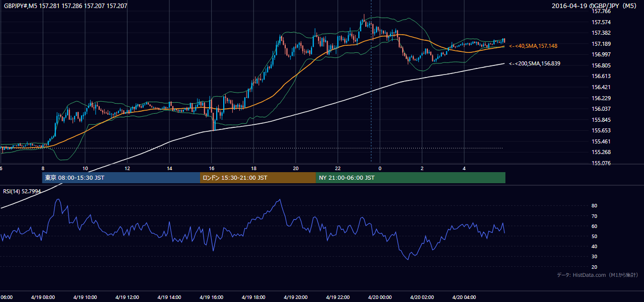644x302 pixels.
Task: Click the HistData.com data credit text
Action: click(x=597, y=275)
